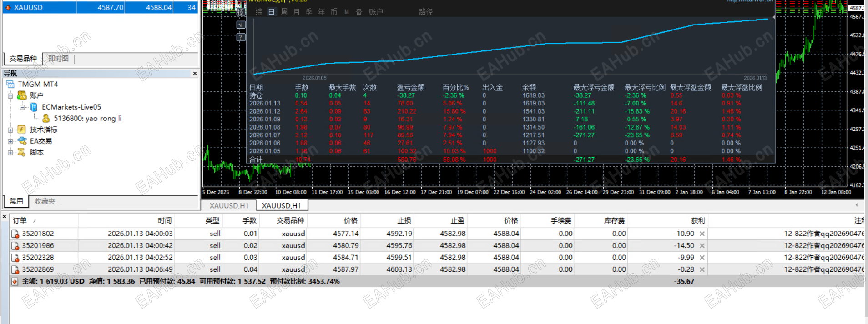
Task: Click the 脚本 scripts icon
Action: coord(21,152)
